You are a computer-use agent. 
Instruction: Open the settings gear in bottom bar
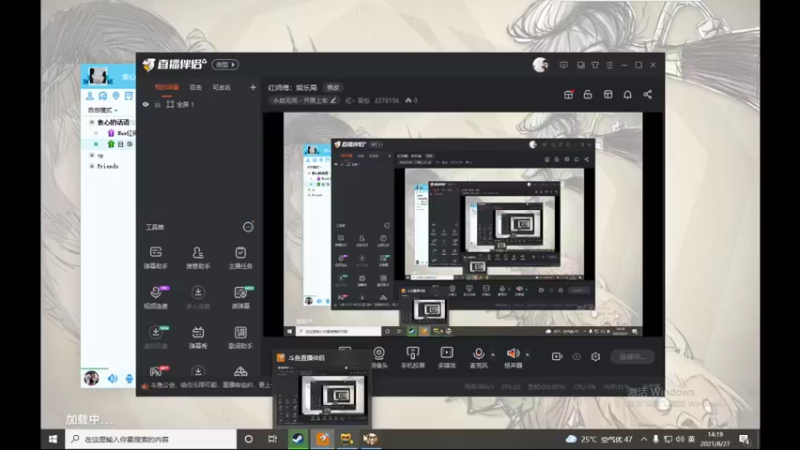[x=595, y=357]
